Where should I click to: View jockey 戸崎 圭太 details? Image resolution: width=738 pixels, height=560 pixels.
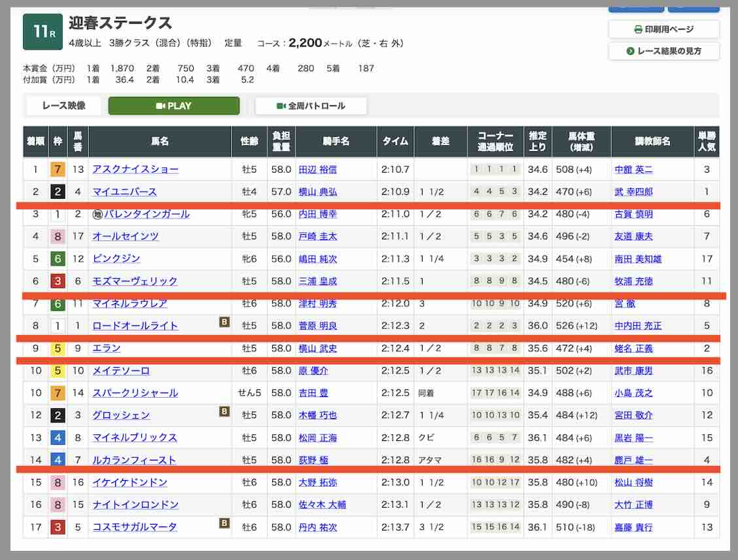[x=317, y=236]
